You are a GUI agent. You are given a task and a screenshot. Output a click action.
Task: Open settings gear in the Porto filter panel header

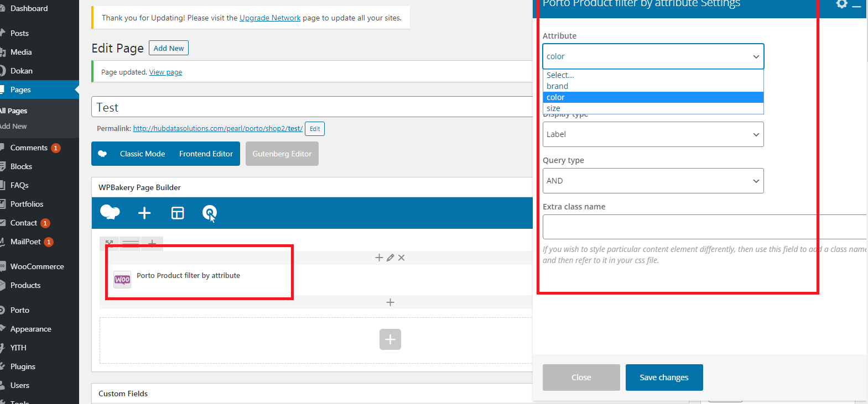click(841, 4)
